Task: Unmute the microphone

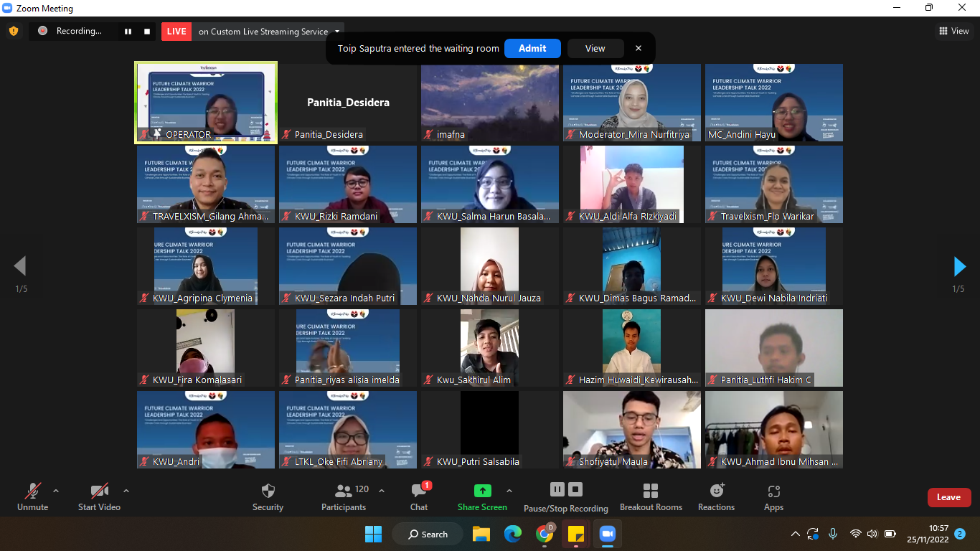Action: 32,491
